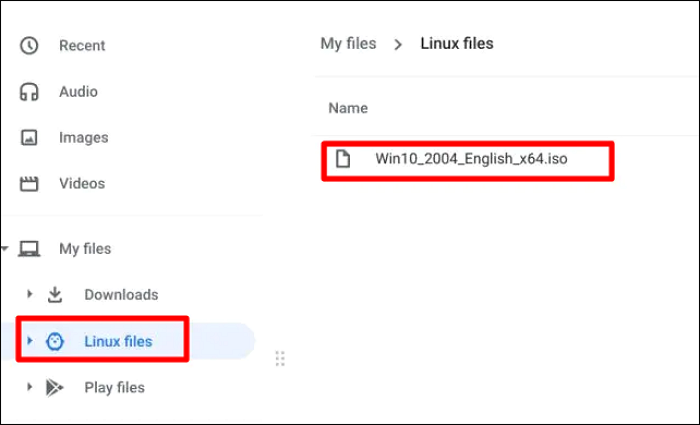The image size is (700, 425).
Task: Click the Recent clock icon
Action: pyautogui.click(x=29, y=45)
